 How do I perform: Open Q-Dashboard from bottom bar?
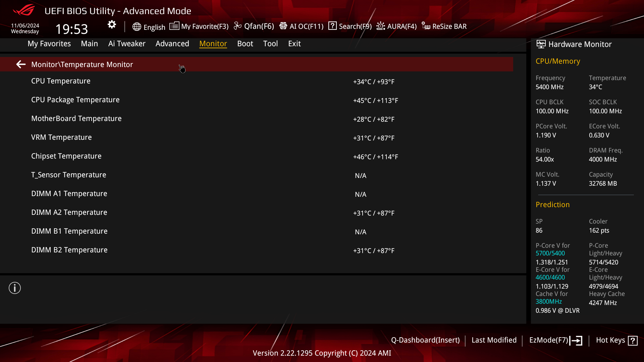click(425, 340)
